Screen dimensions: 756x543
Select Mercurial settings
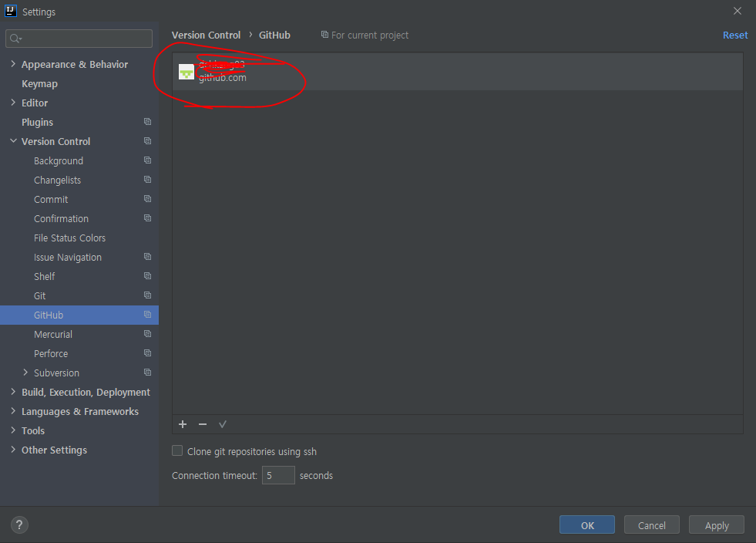[53, 335]
